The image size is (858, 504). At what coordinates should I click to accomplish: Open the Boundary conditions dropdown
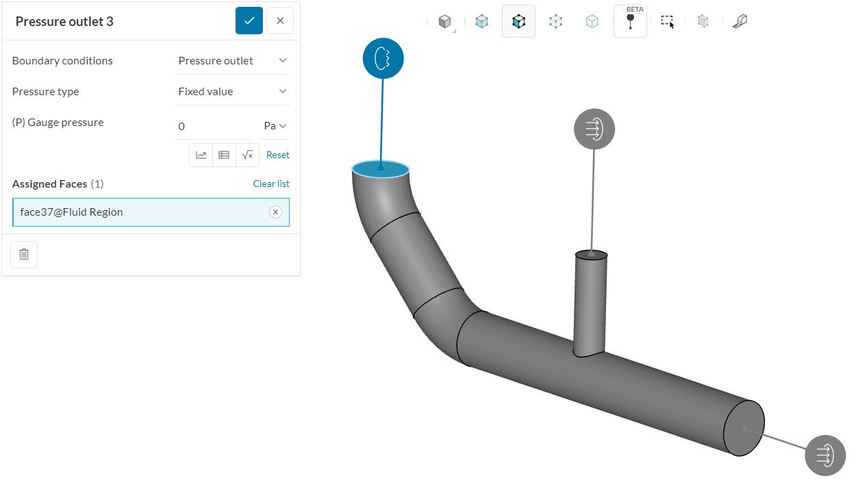point(232,60)
